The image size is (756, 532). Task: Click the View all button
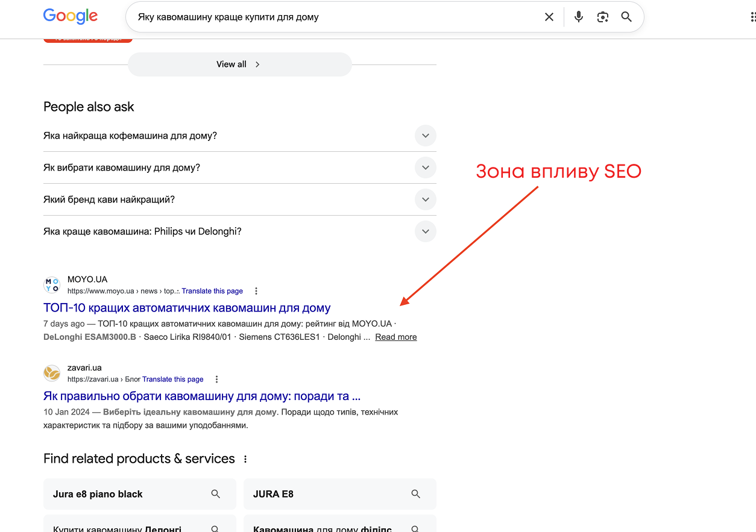click(x=239, y=64)
